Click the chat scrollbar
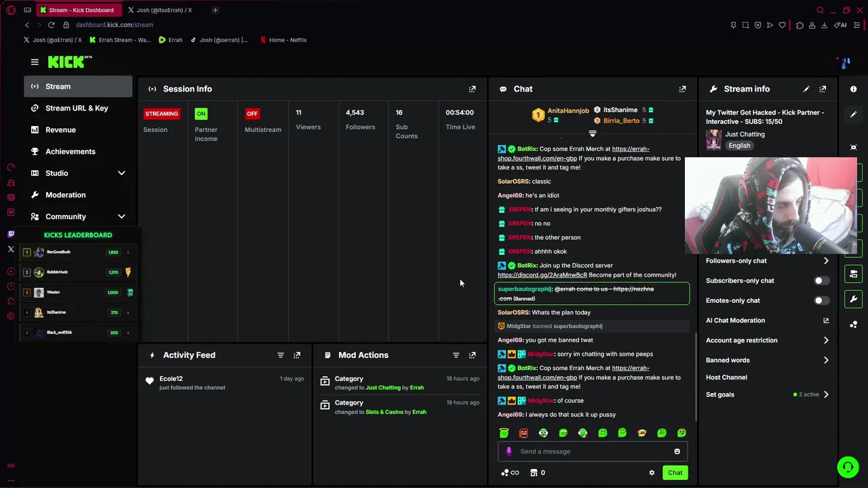Screen dimensions: 868x488 [x=696, y=377]
